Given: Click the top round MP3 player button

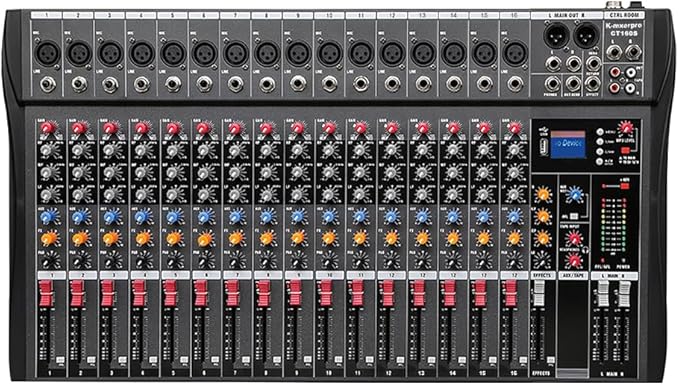Looking at the screenshot, I should 600,131.
